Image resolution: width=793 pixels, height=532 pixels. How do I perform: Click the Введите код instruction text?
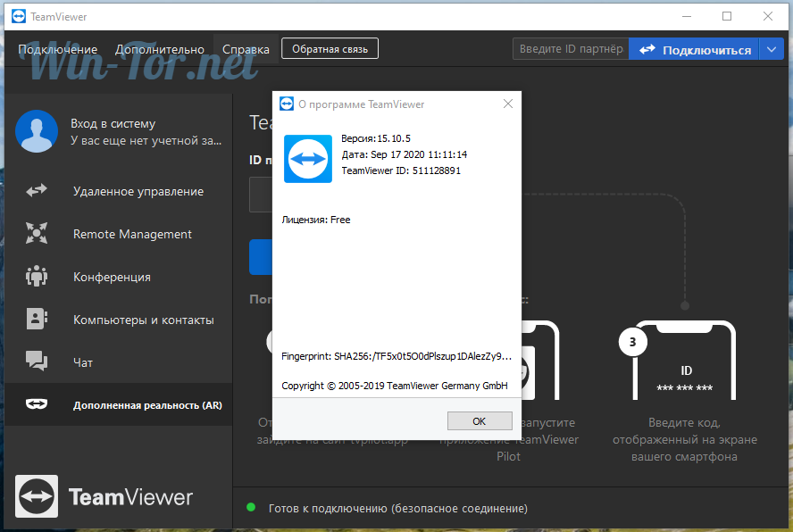pos(685,439)
